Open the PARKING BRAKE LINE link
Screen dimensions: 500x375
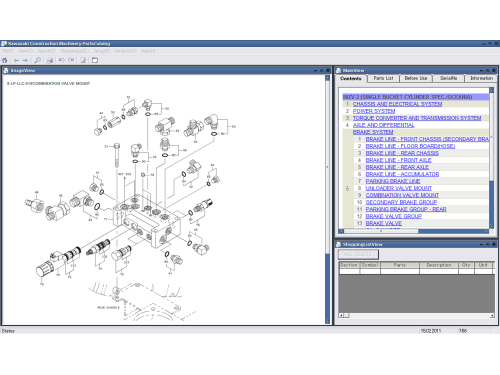(x=393, y=181)
